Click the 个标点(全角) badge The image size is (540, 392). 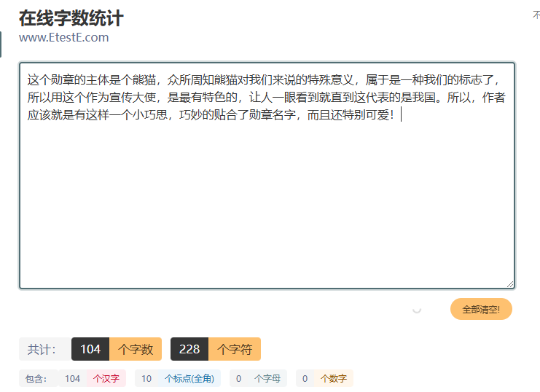(189, 379)
